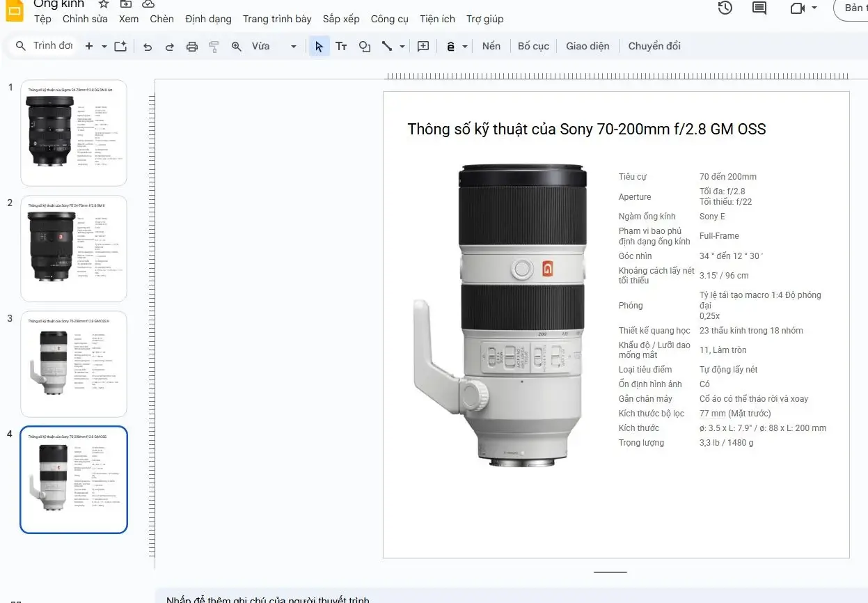Screen dimensions: 868x603
Task: Click the Chuyển đổi button
Action: pyautogui.click(x=654, y=47)
